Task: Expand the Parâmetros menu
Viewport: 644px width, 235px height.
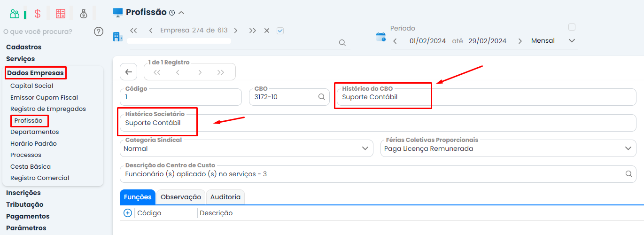Action: point(26,228)
